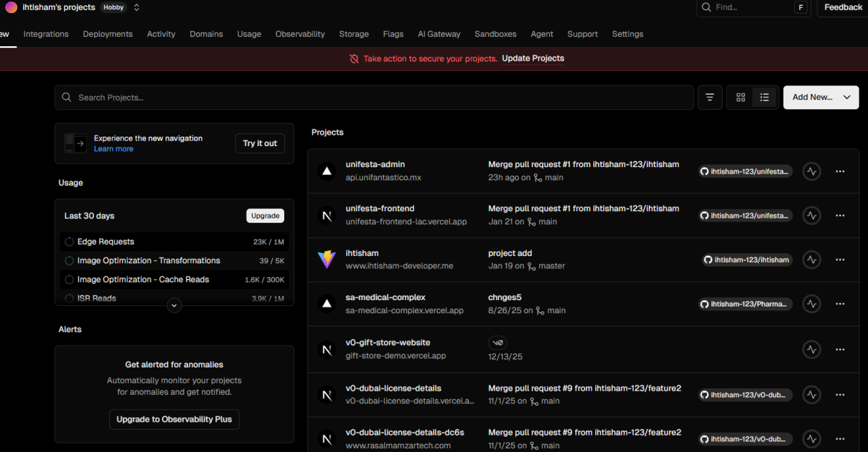This screenshot has height=452, width=868.
Task: Click activity icon on v0-gift-store-website row
Action: (x=812, y=349)
